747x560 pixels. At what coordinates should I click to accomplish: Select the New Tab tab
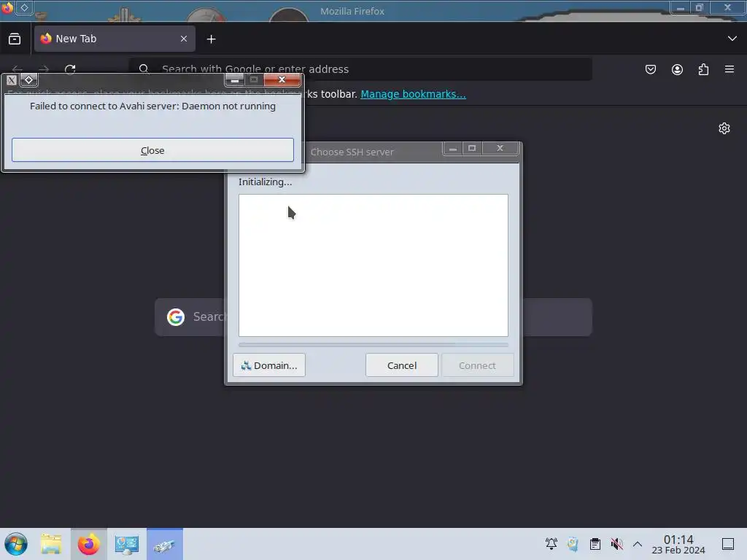115,39
